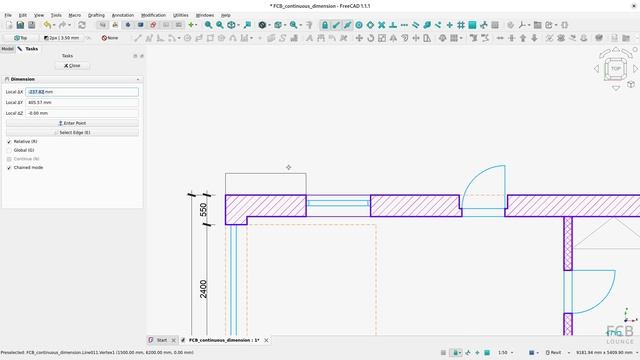640x360 pixels.
Task: Click the Close task button
Action: point(72,66)
